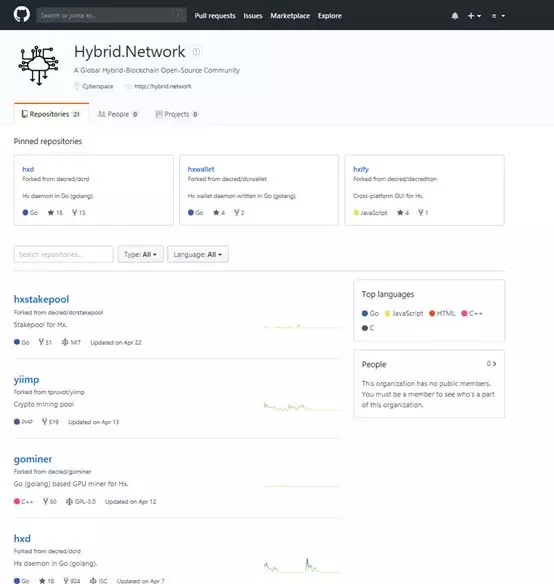Click the Hybrid.Network organization avatar
The height and width of the screenshot is (584, 554).
[38, 66]
